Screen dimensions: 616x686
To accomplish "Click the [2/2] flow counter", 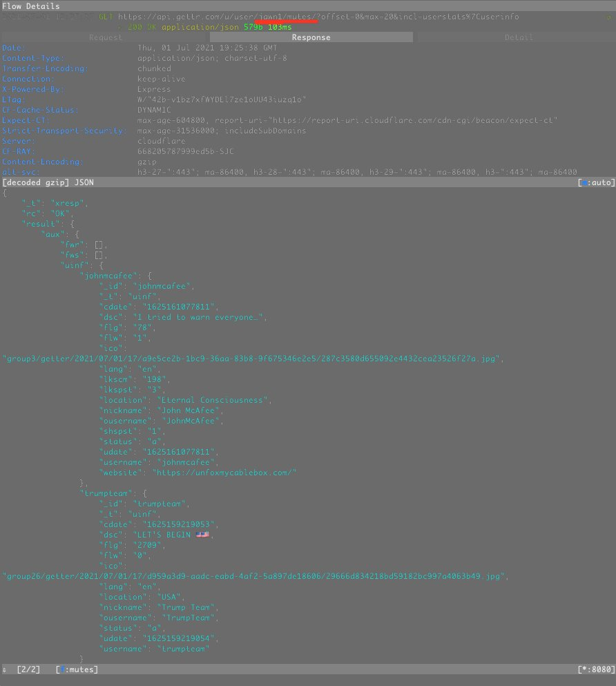I will (28, 670).
